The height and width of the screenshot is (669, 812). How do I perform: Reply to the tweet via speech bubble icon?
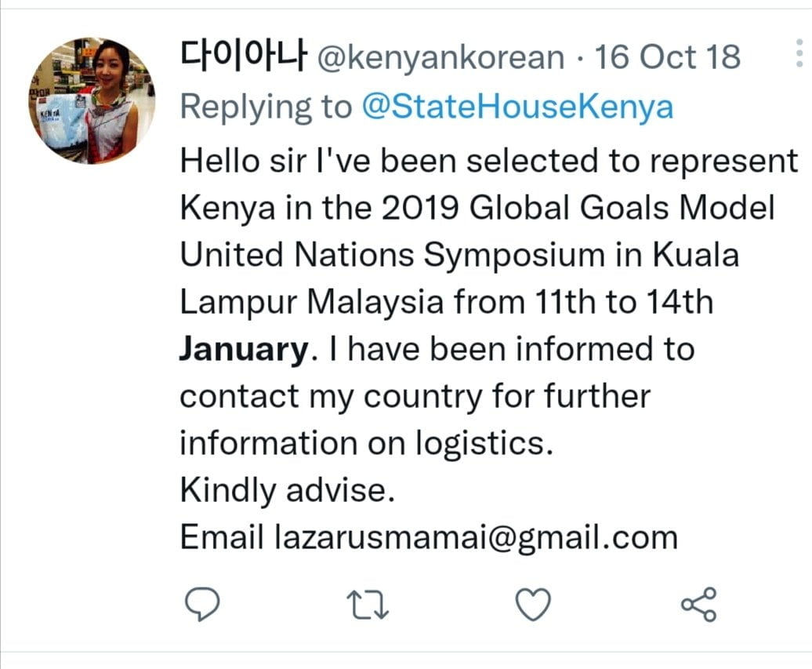point(201,605)
